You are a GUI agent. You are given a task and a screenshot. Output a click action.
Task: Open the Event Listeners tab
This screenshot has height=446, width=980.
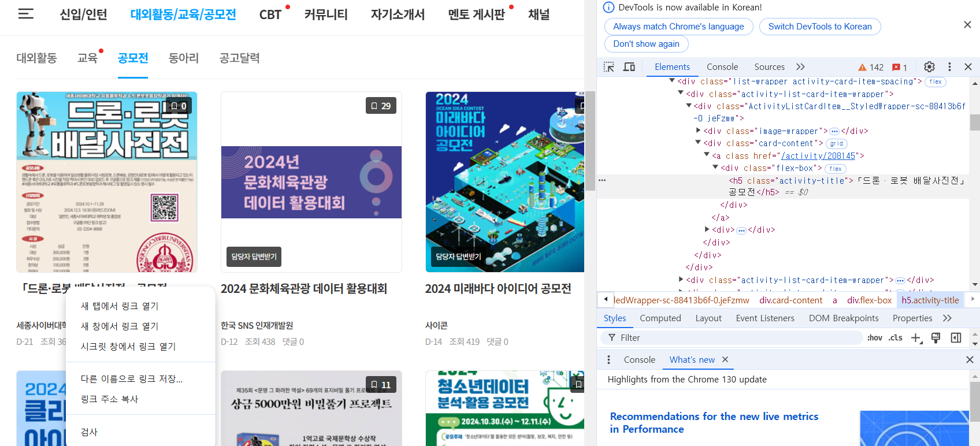pyautogui.click(x=765, y=318)
